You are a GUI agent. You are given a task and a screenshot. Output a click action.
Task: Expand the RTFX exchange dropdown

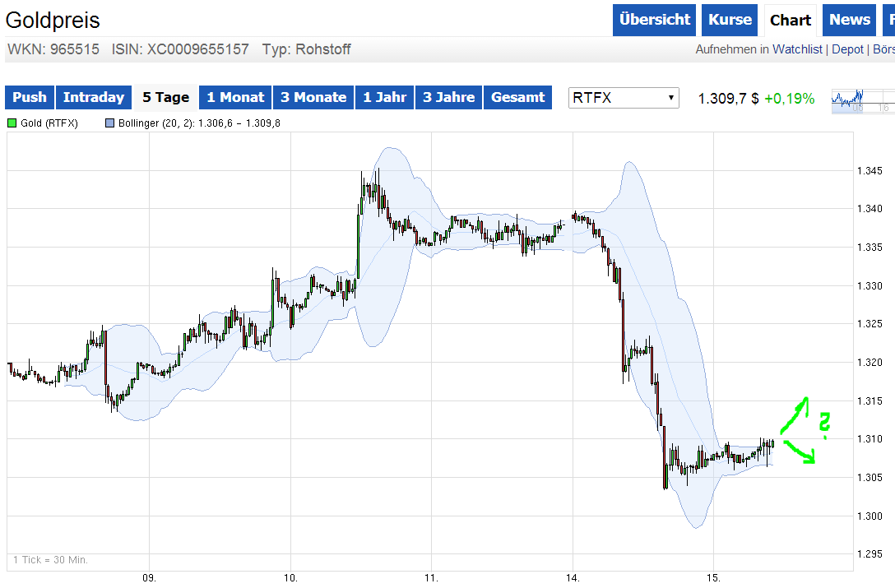point(624,98)
